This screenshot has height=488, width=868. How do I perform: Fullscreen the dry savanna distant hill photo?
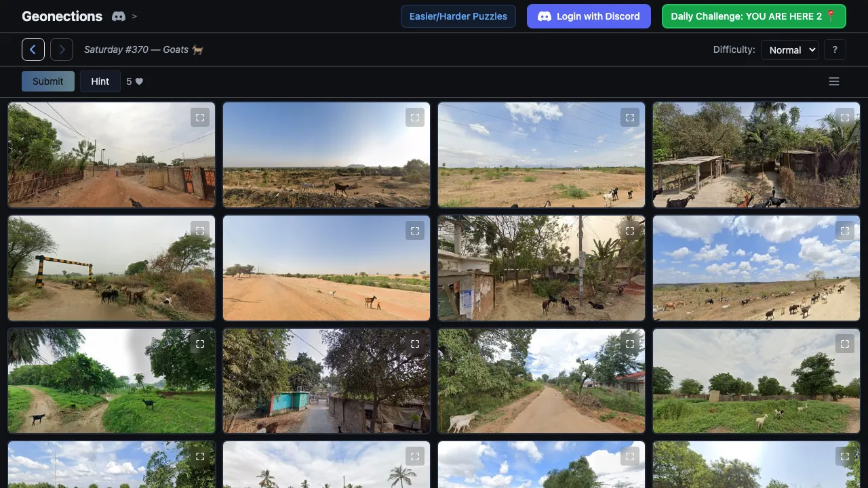[x=415, y=117]
